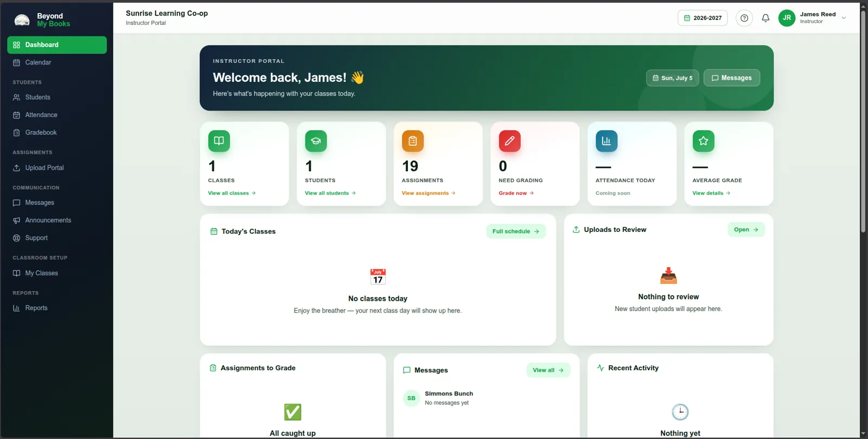The width and height of the screenshot is (868, 439).
Task: Open notifications bell icon
Action: pyautogui.click(x=765, y=18)
